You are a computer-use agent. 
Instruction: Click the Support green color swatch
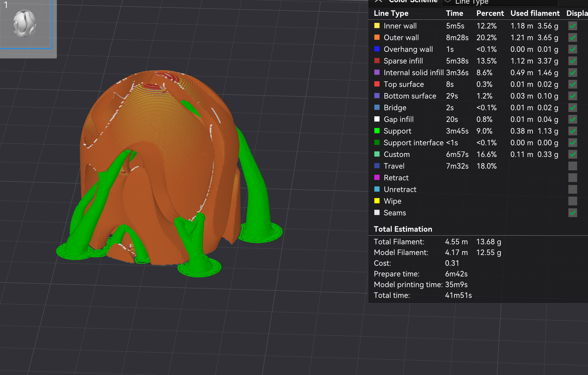pyautogui.click(x=377, y=131)
